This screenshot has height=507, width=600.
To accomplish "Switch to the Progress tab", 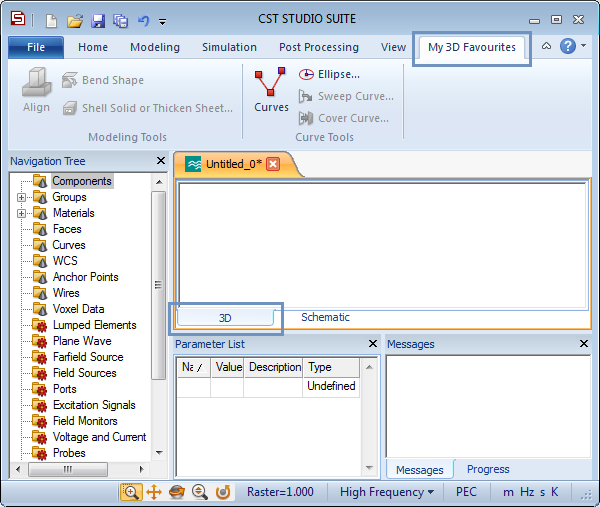I will [488, 470].
